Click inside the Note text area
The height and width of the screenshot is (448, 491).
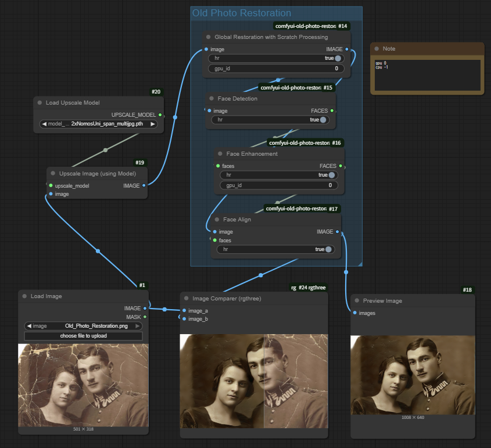point(427,76)
